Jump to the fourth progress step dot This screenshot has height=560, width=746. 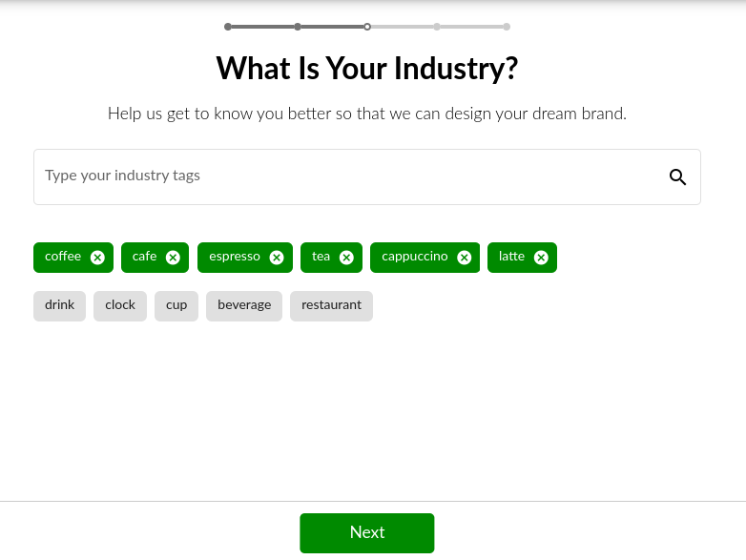(x=437, y=27)
